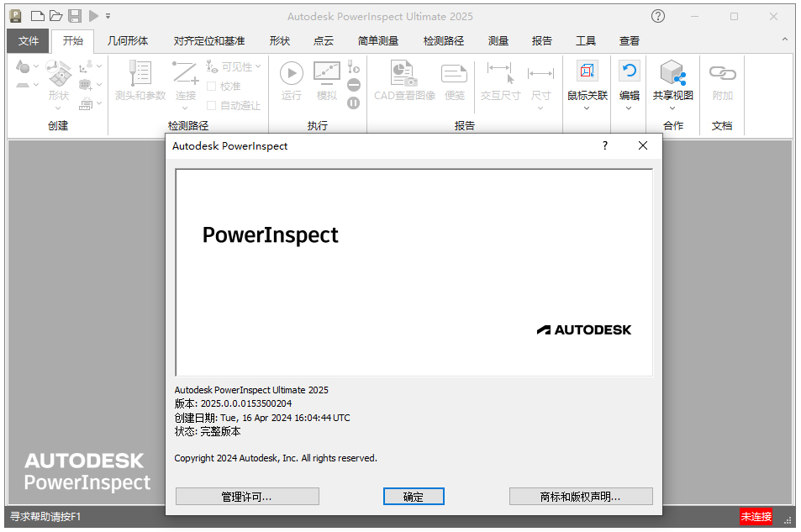Click the 连接 link path icon
Screen dimensions: 801x532
tap(185, 73)
